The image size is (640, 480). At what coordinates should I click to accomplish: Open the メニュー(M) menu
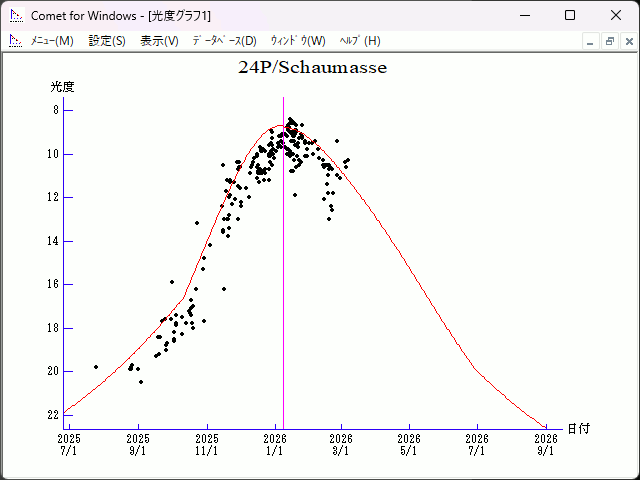point(52,41)
